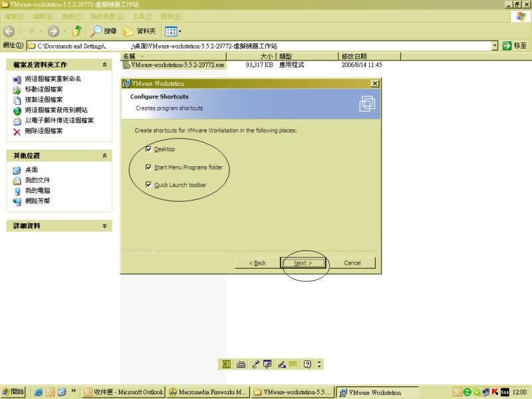Collapse the Other Places (其他位置) panel
The width and height of the screenshot is (532, 399).
point(104,156)
